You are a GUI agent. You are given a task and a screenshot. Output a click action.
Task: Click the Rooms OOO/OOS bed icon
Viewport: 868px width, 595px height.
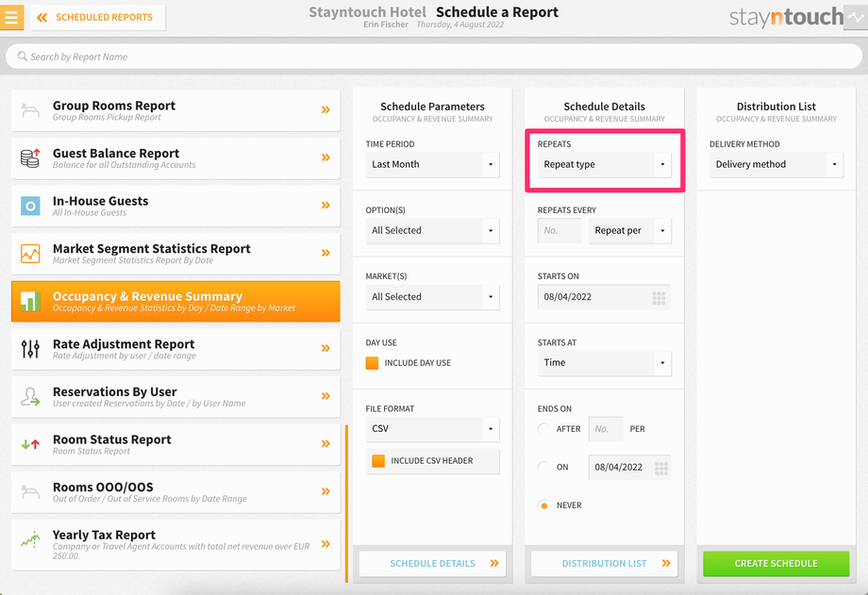tap(30, 491)
